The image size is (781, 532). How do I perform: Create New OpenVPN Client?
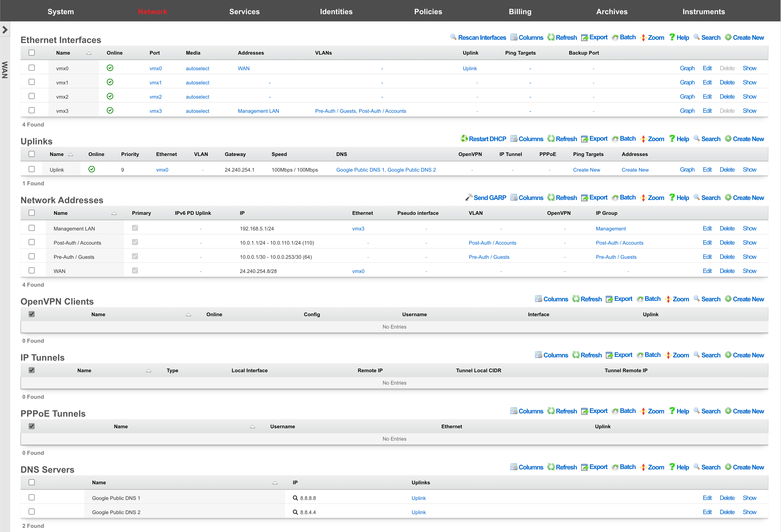pyautogui.click(x=744, y=299)
